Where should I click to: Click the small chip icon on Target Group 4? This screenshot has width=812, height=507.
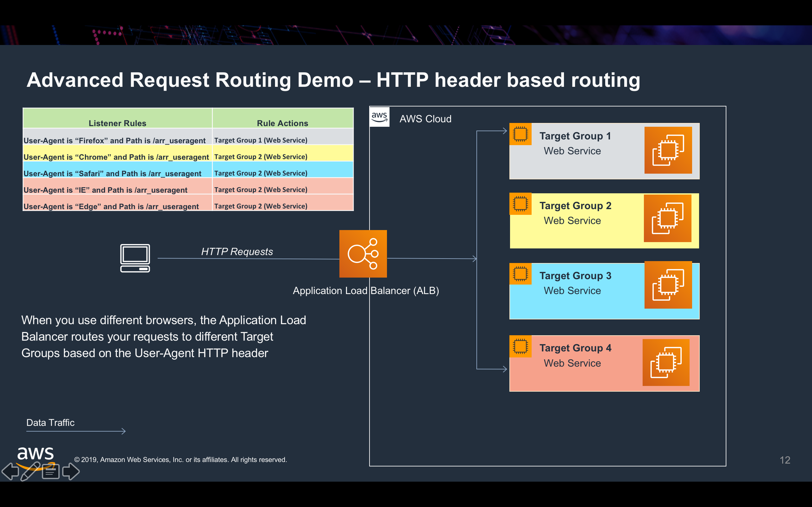pyautogui.click(x=520, y=346)
